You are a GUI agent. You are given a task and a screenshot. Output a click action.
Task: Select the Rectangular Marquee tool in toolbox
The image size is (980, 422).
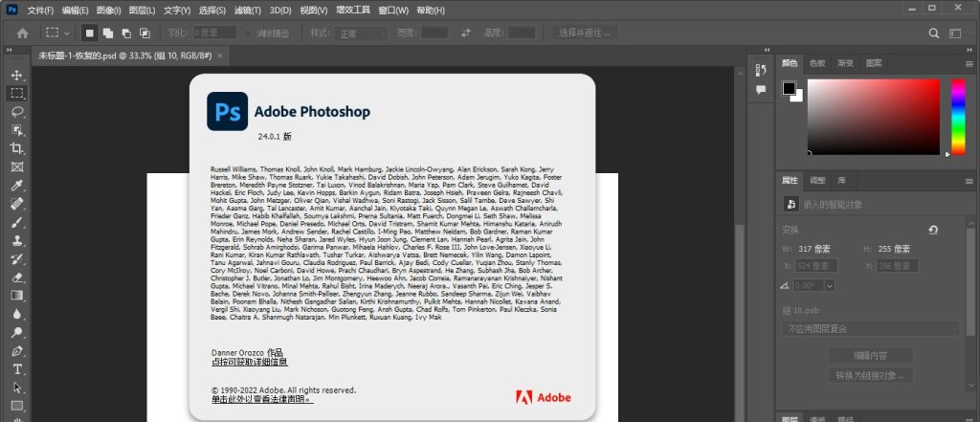[17, 93]
